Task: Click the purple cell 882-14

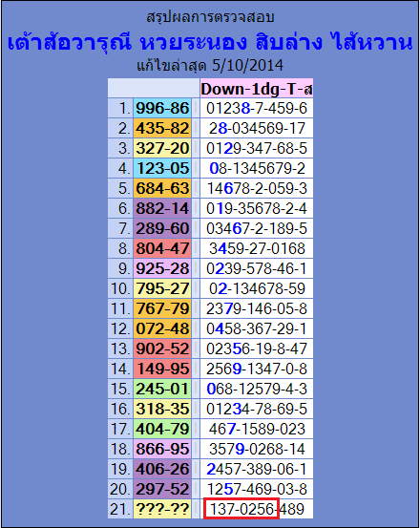Action: pos(162,208)
